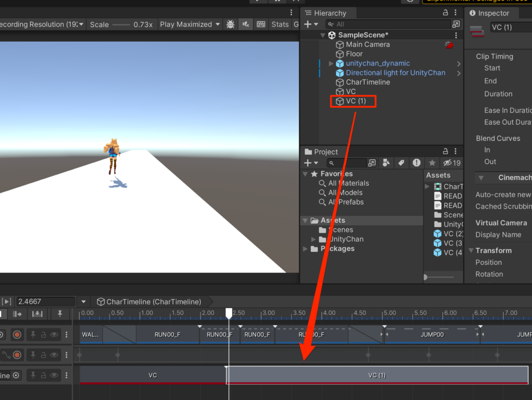Open the SampleScene row three-dot menu
This screenshot has width=532, height=400.
coord(456,35)
